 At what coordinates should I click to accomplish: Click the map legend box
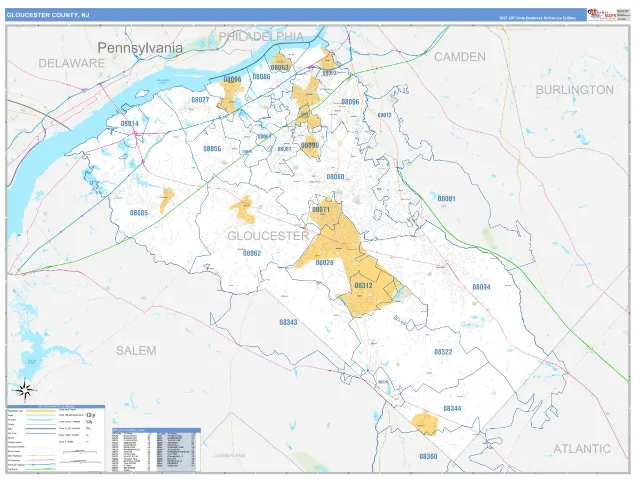pyautogui.click(x=56, y=438)
